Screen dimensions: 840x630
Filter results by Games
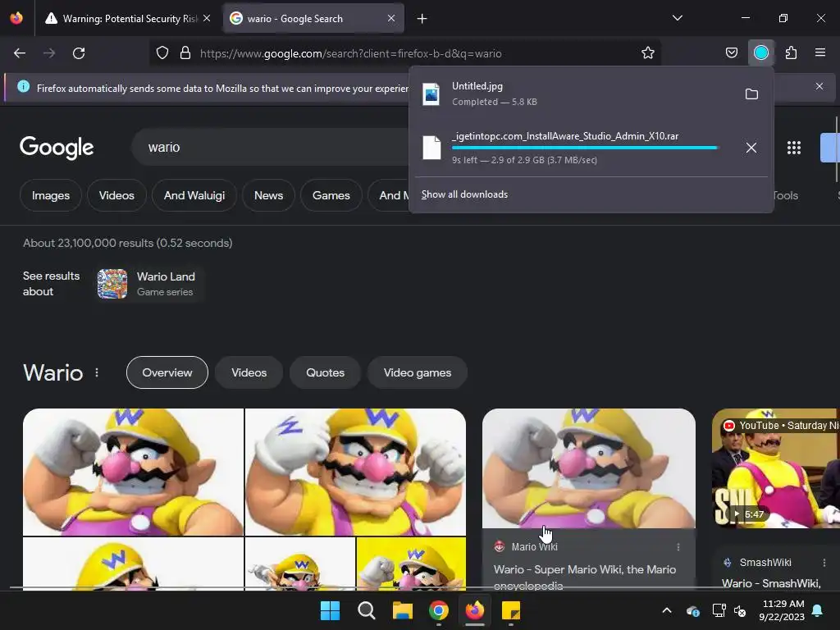point(331,195)
